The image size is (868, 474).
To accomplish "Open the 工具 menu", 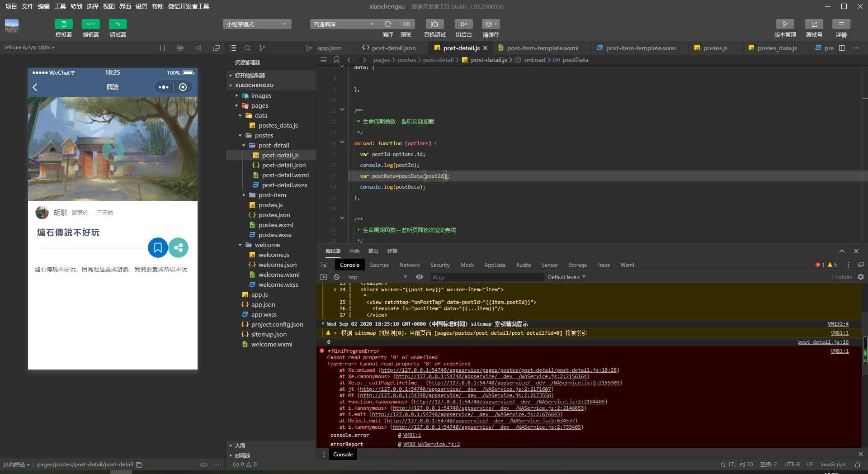I will pos(60,6).
